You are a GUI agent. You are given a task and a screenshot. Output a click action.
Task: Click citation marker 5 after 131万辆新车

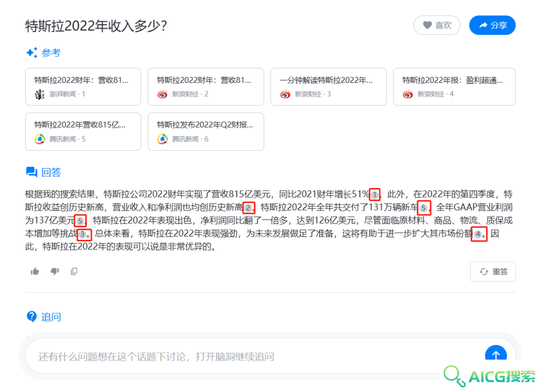(424, 208)
